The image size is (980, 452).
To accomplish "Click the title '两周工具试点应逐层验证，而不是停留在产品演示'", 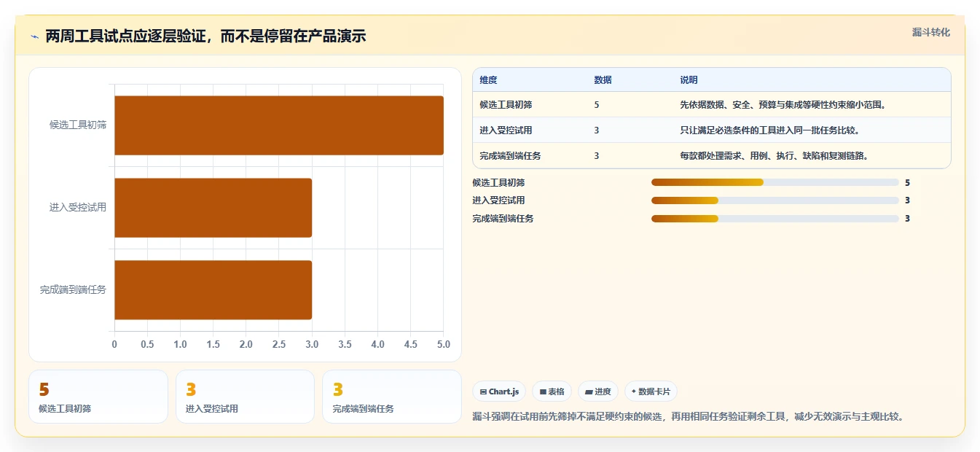I will (205, 36).
